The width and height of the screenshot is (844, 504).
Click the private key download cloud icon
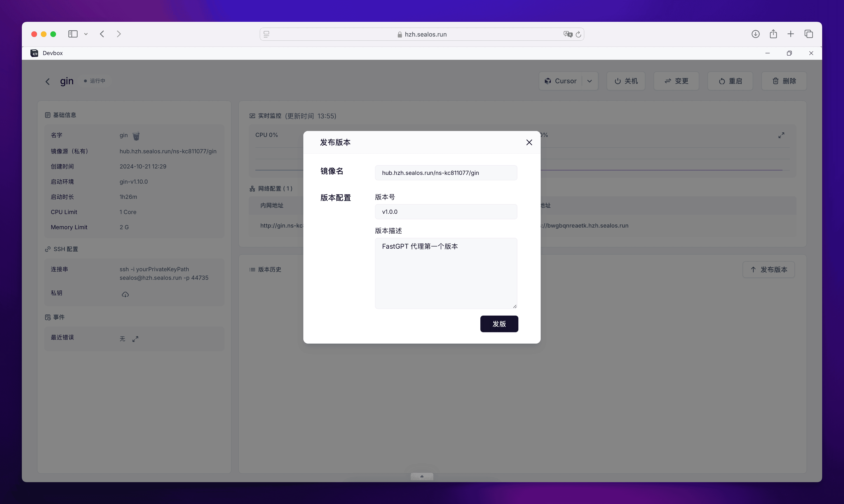click(x=125, y=294)
